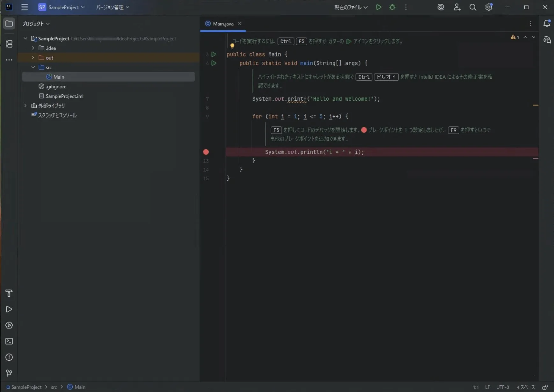Open the 4 スペース indent settings
The width and height of the screenshot is (554, 392).
tap(526, 387)
